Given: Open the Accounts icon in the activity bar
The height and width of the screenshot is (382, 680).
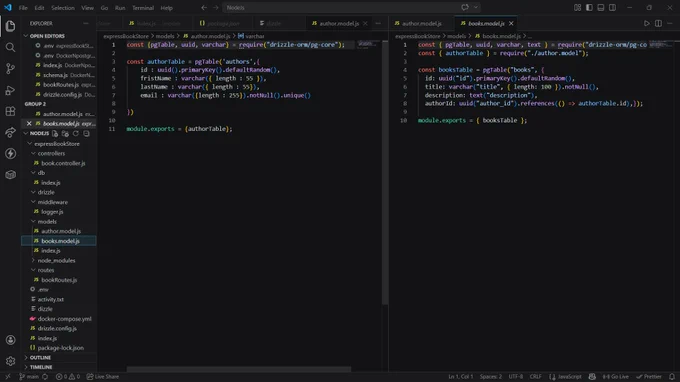Looking at the screenshot, I should coord(10,340).
